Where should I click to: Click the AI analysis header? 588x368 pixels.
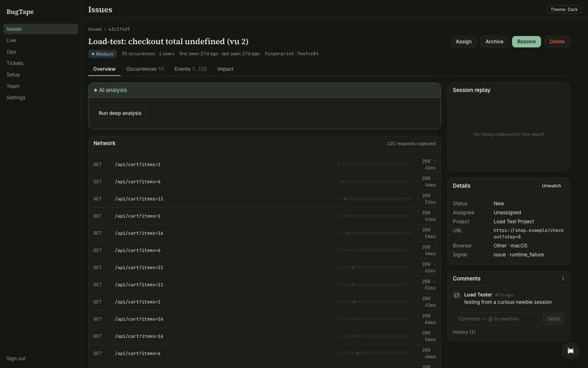[265, 90]
